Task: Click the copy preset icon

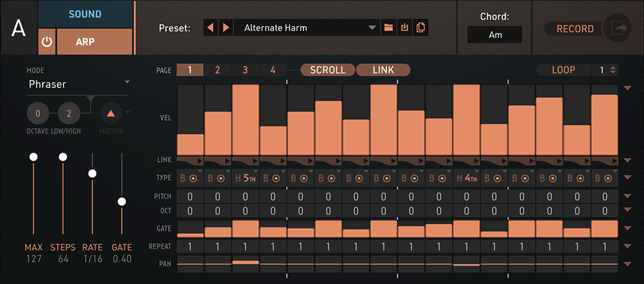Action: (x=421, y=27)
